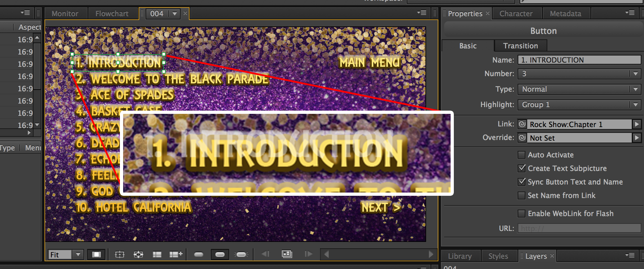The width and height of the screenshot is (644, 269).
Task: Click the Name input field
Action: coord(579,60)
